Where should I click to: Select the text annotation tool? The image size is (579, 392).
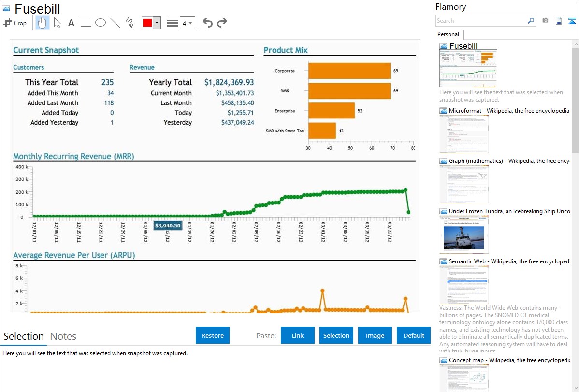click(71, 23)
